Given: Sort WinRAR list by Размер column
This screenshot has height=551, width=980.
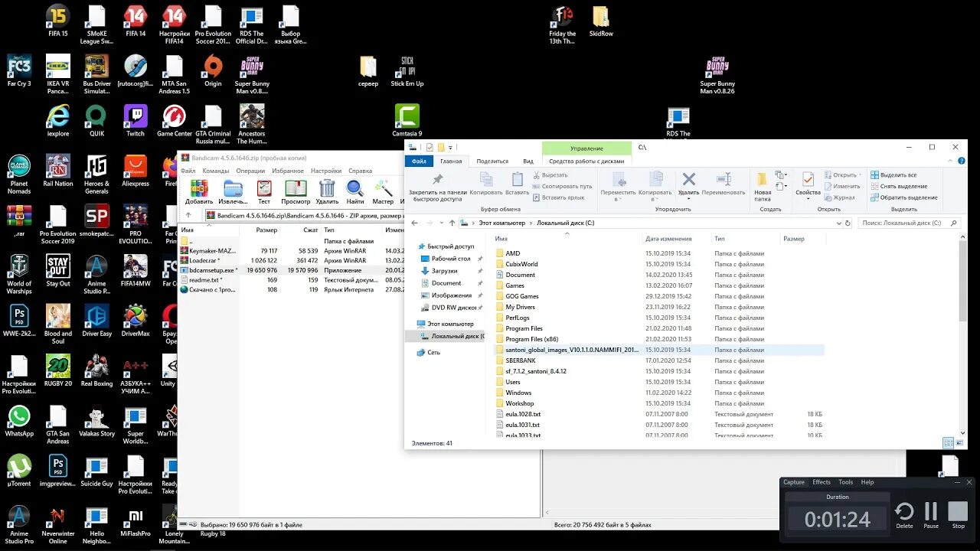Looking at the screenshot, I should (x=266, y=230).
